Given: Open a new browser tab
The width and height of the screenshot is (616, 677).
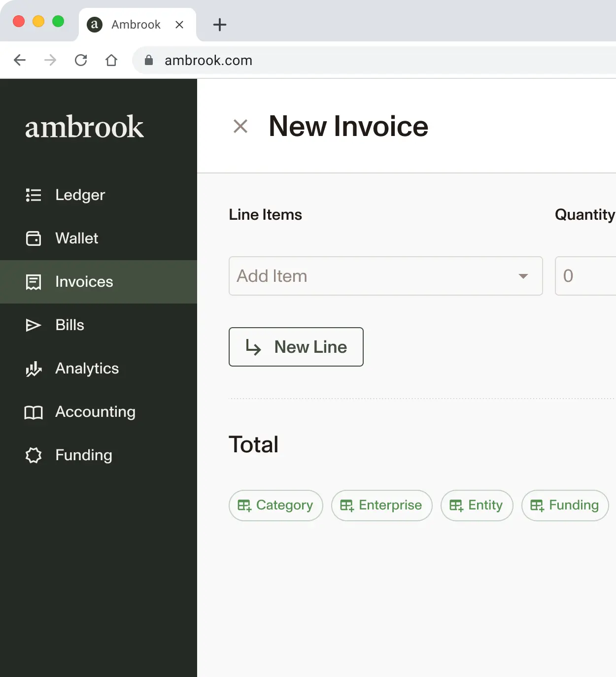Looking at the screenshot, I should click(219, 25).
